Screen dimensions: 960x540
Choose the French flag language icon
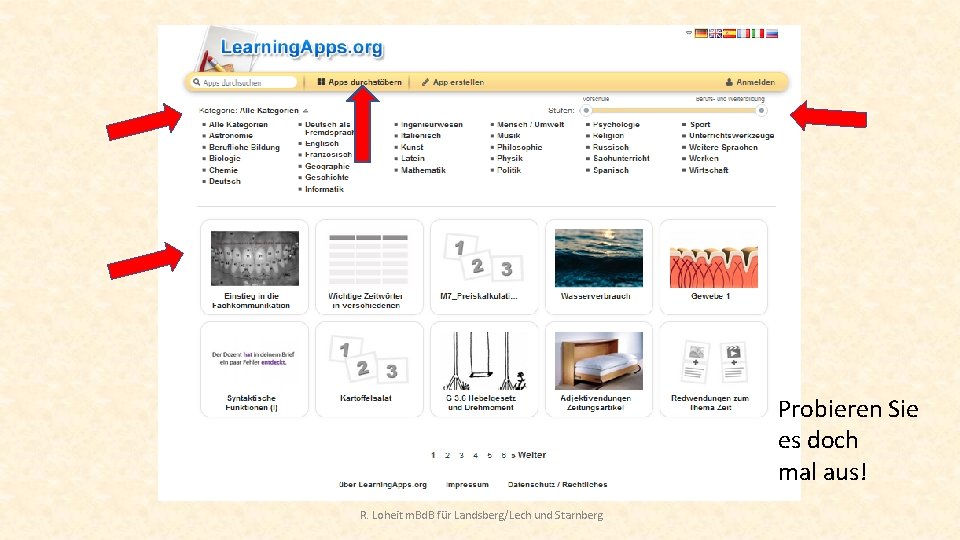pyautogui.click(x=743, y=34)
